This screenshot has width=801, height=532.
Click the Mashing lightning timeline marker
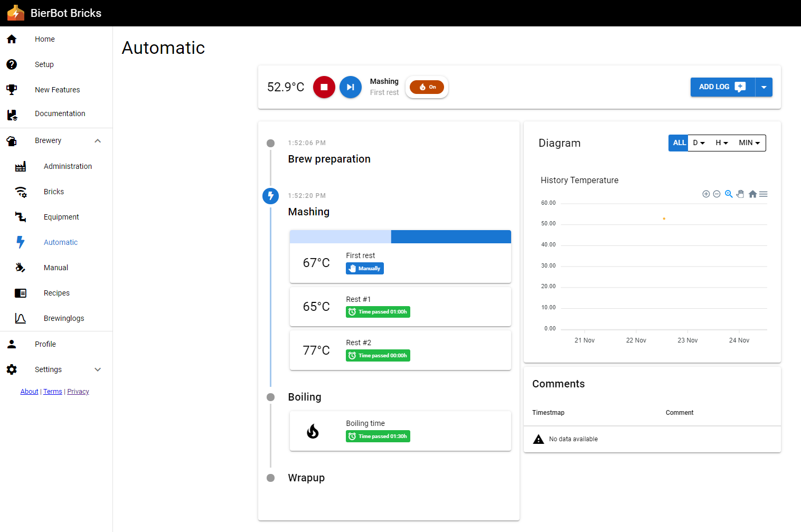(271, 196)
